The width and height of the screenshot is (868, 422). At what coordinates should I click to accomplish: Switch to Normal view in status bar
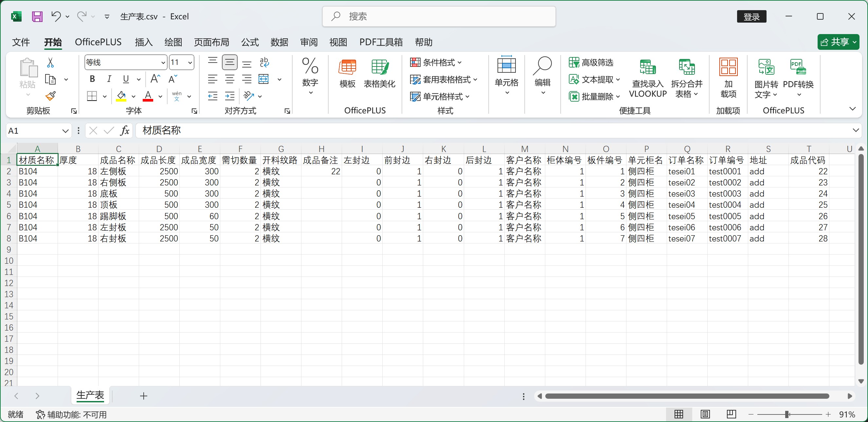pyautogui.click(x=678, y=414)
